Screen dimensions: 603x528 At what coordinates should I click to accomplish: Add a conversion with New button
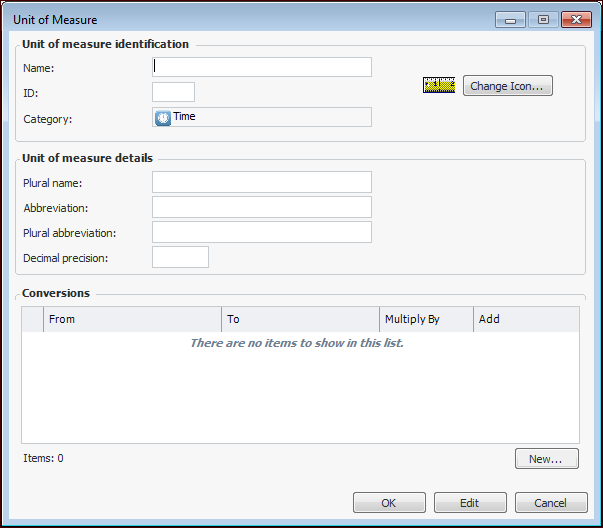(x=547, y=459)
